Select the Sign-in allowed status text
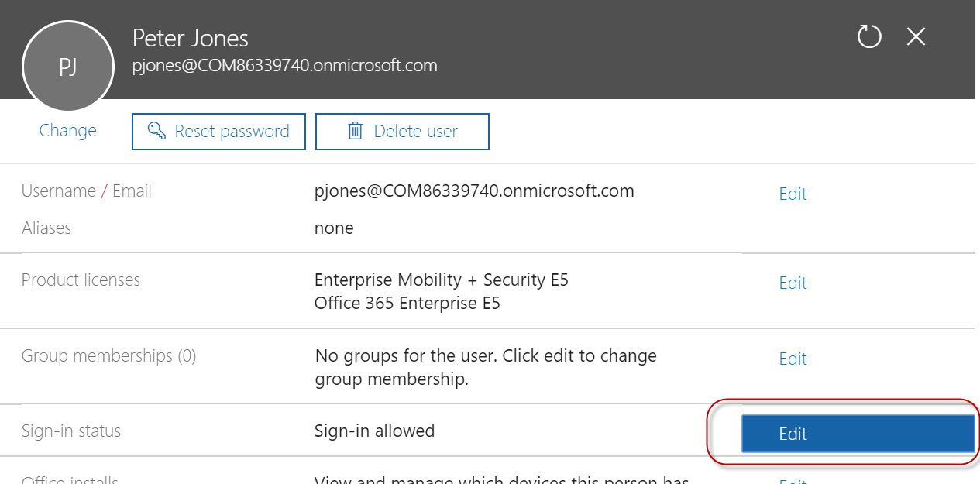The height and width of the screenshot is (484, 980). tap(374, 431)
